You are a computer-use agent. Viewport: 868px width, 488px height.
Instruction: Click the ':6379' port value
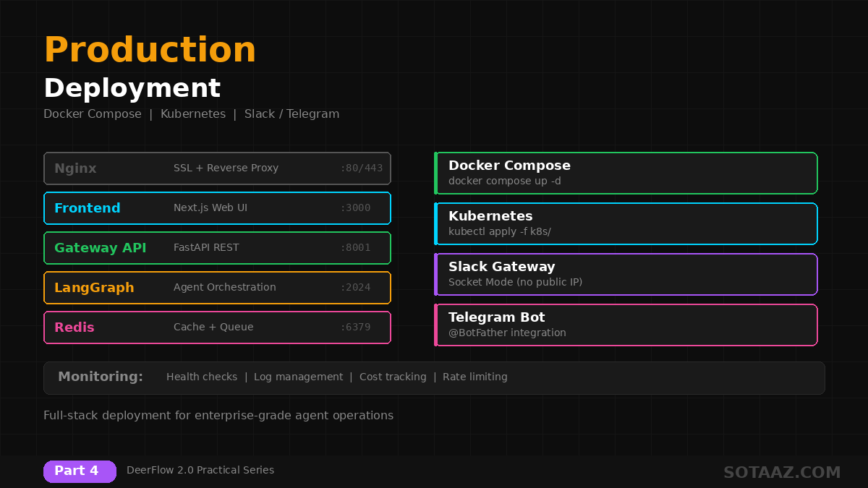pos(355,328)
